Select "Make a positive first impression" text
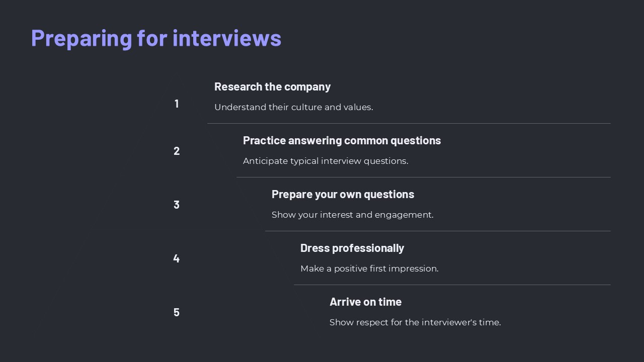644x362 pixels. pyautogui.click(x=369, y=268)
